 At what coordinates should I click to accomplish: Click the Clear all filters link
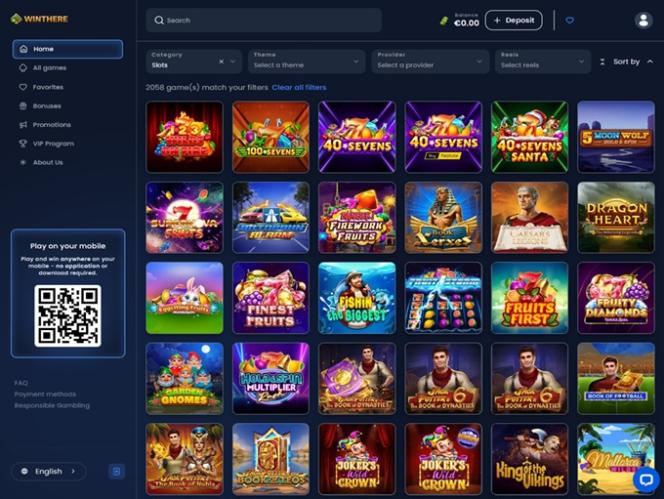pos(299,87)
